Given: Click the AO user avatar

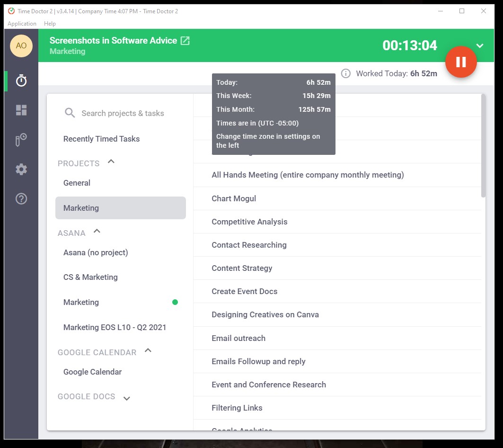Looking at the screenshot, I should (21, 46).
